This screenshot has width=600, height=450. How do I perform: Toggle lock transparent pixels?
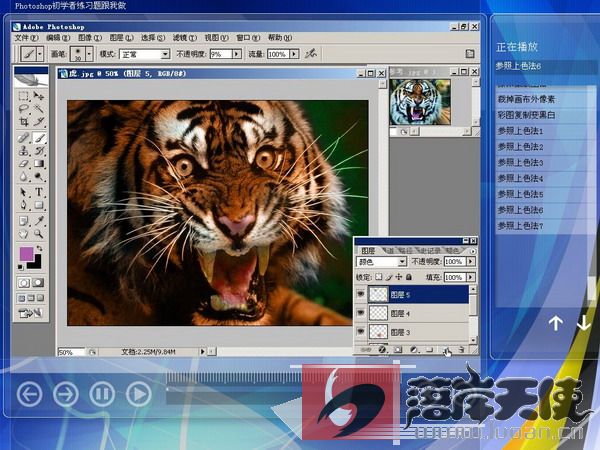(x=379, y=277)
